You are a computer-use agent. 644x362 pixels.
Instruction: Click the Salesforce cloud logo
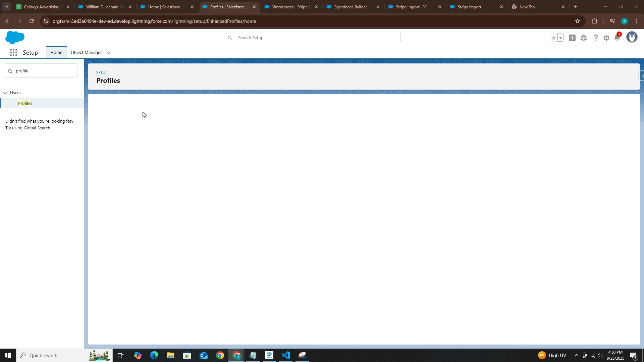click(x=15, y=38)
